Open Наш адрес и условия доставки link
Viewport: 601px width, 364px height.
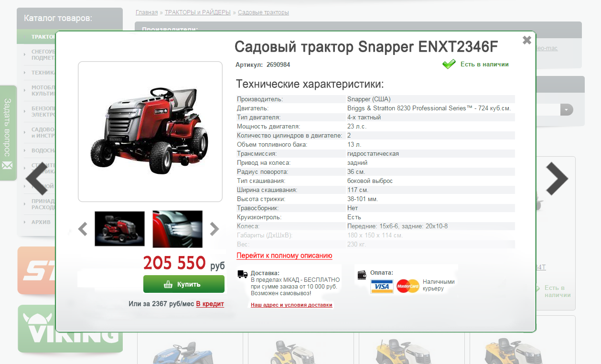[291, 305]
